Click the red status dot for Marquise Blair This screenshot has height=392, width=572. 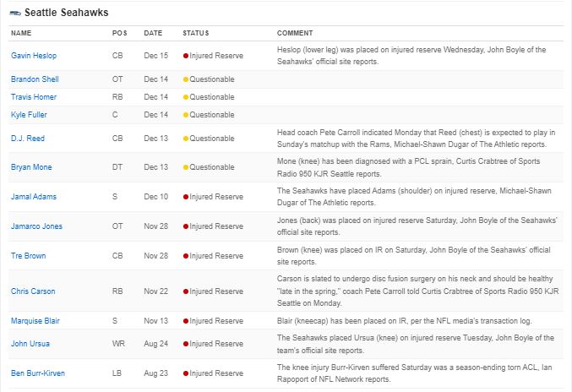186,321
